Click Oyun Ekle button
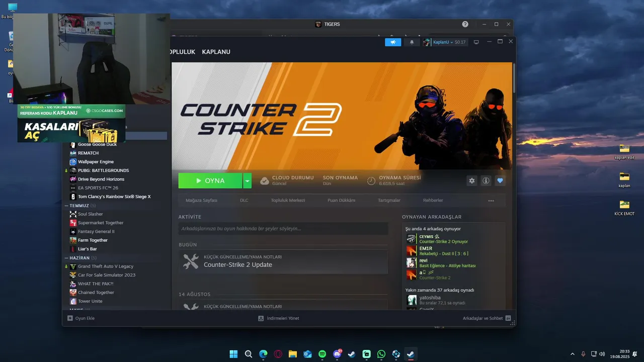Screen dimensions: 644x362 point(81,318)
